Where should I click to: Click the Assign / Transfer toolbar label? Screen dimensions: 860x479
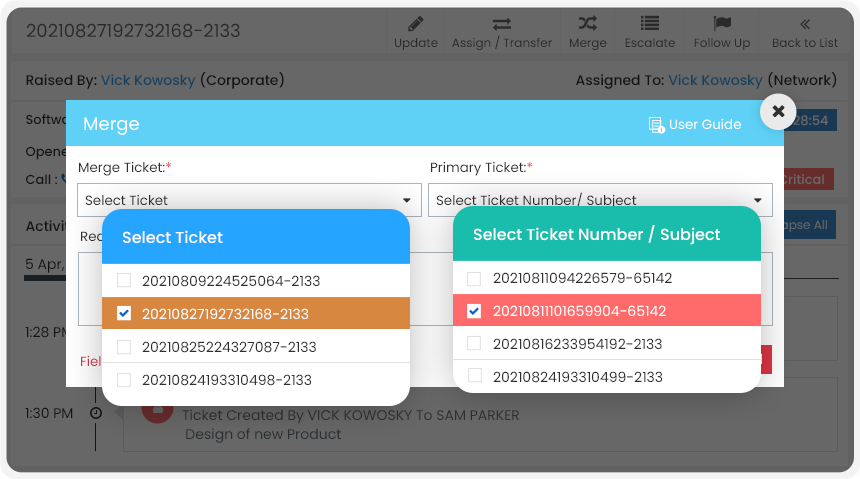point(501,43)
